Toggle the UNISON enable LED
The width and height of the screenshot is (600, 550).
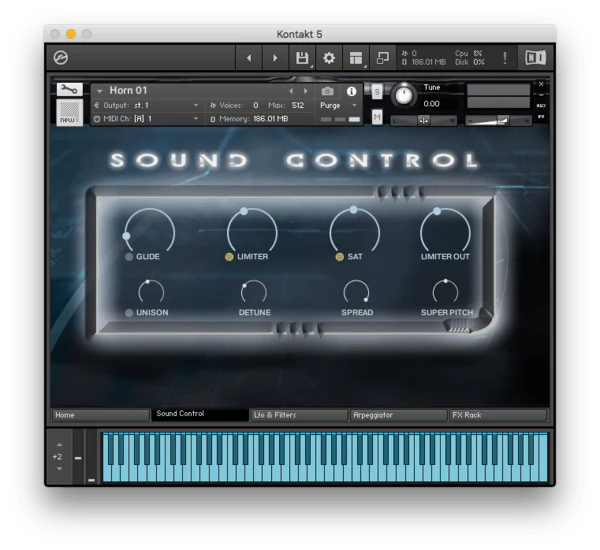pyautogui.click(x=129, y=313)
